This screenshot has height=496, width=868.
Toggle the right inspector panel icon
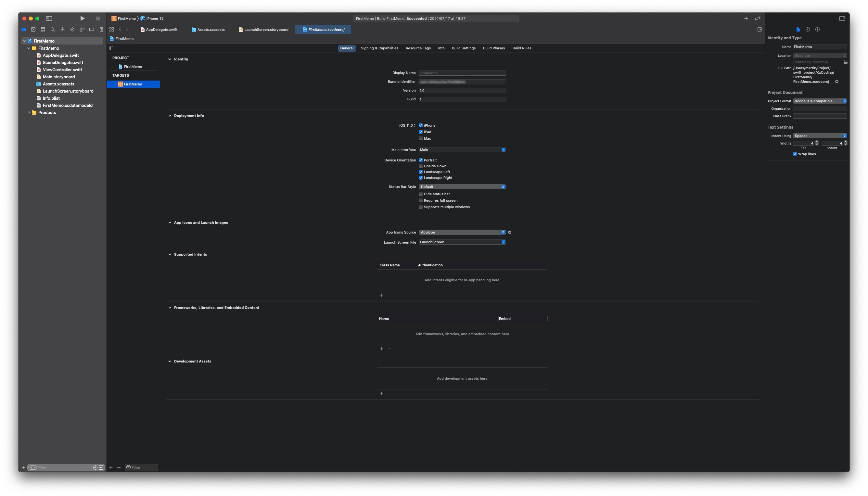pos(842,19)
